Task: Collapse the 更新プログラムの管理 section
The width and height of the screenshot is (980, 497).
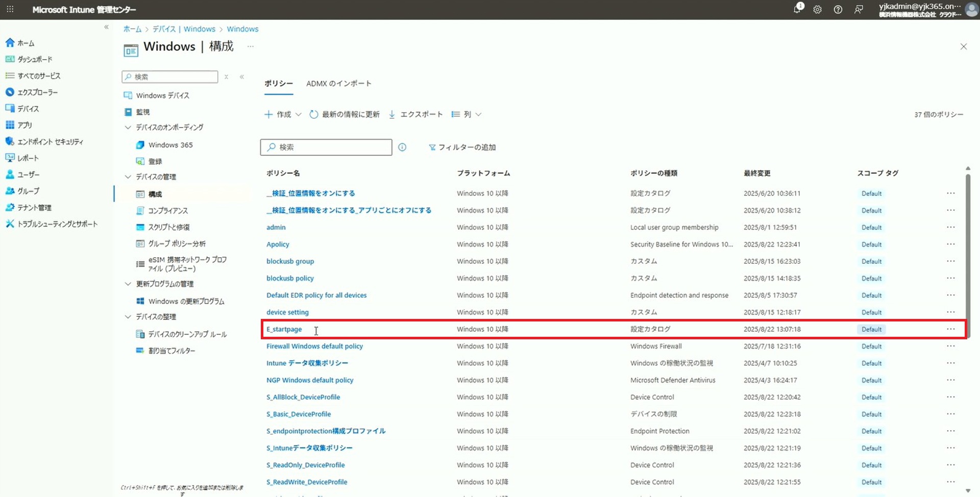Action: 128,284
